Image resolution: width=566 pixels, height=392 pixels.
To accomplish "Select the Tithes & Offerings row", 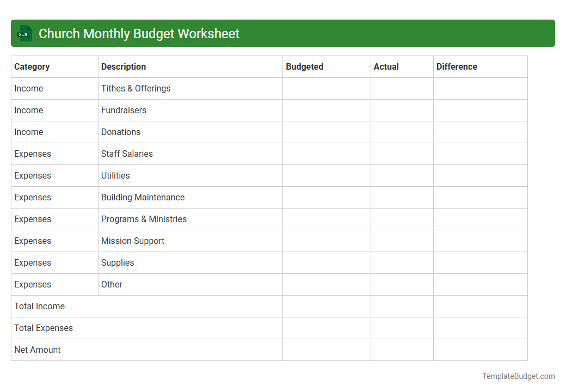I will (x=136, y=88).
